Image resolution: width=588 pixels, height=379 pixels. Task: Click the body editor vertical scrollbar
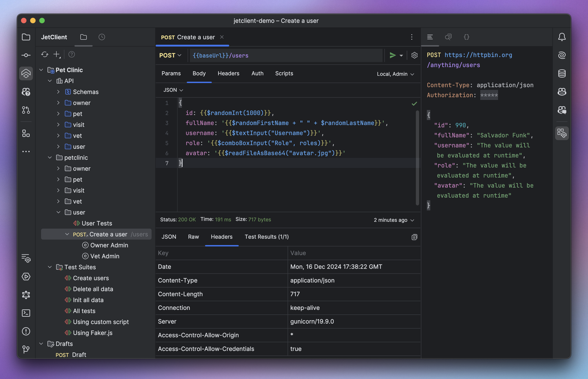417,157
